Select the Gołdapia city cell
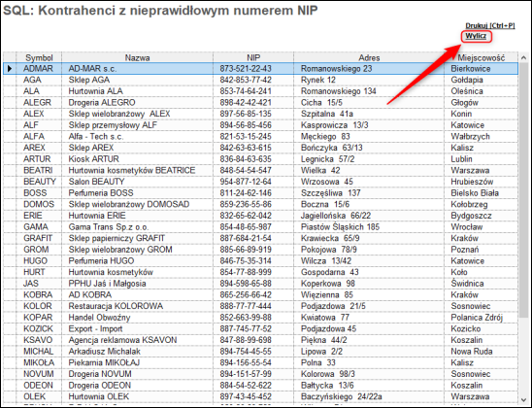 pyautogui.click(x=482, y=80)
